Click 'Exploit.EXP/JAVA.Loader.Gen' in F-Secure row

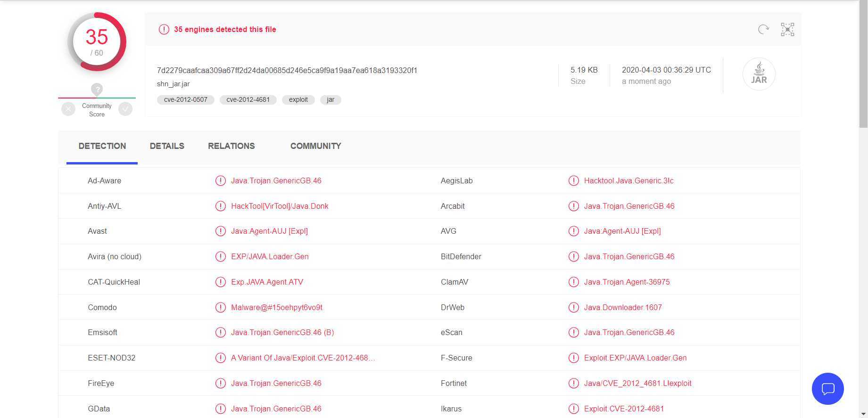635,358
